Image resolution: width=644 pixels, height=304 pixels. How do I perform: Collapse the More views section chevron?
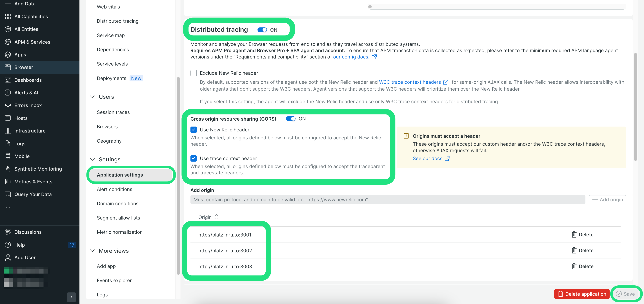92,251
